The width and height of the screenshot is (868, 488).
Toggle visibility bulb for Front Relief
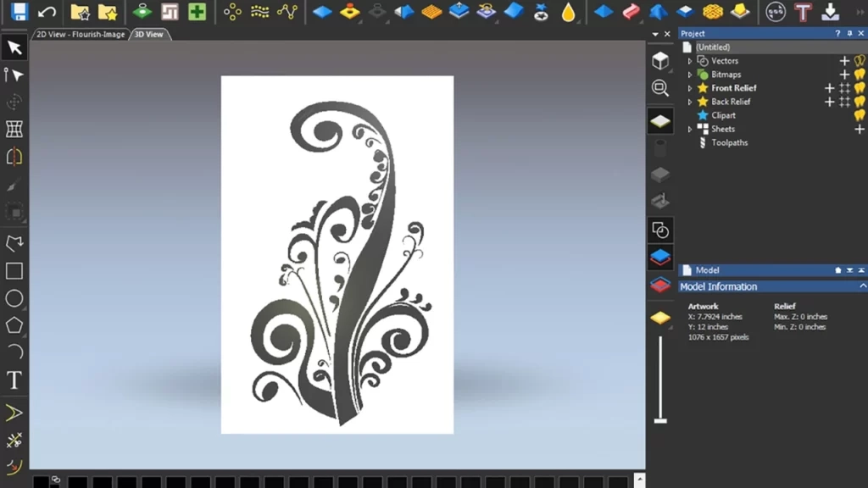click(860, 88)
